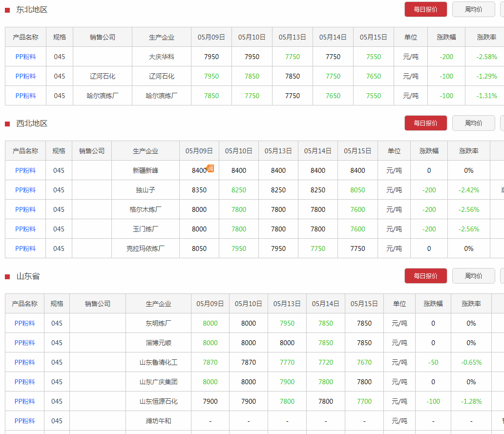Select 每日报价 tab in 西北地区 section
This screenshot has height=434, width=504.
[x=425, y=123]
